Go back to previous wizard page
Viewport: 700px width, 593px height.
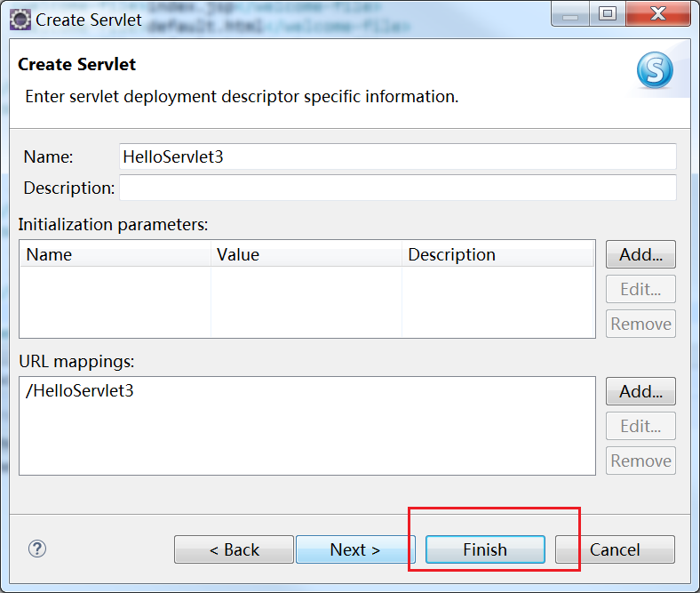[234, 549]
